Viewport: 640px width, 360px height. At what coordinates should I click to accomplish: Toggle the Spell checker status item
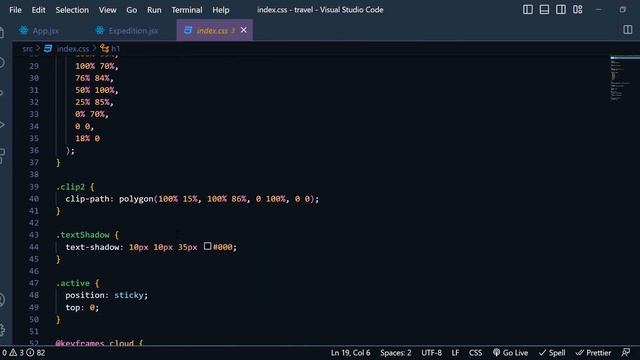tap(552, 353)
